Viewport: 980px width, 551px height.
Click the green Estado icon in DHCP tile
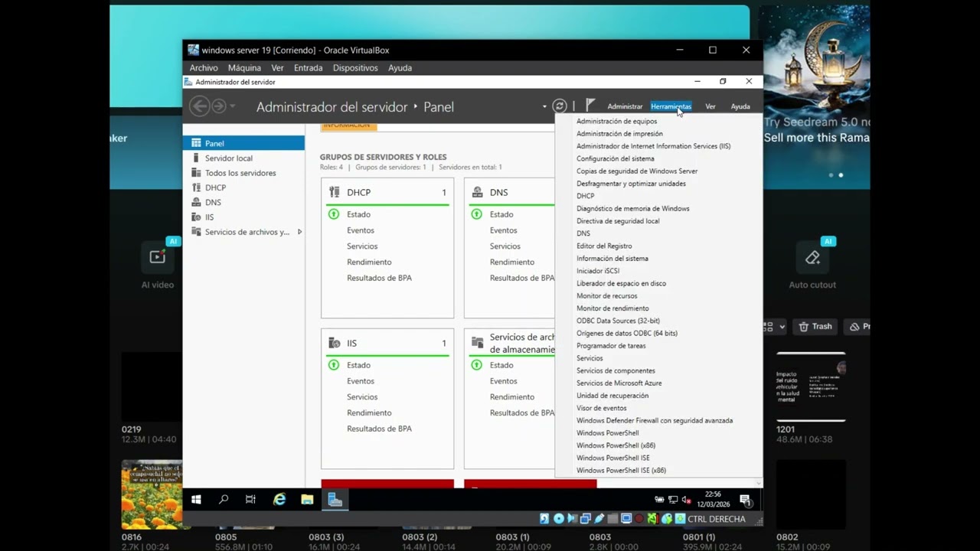[x=333, y=214]
